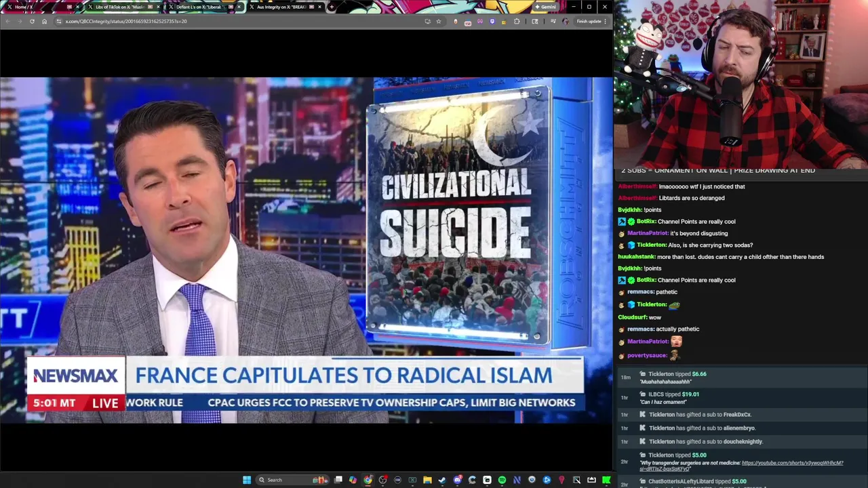Open the green Kick icon on taskbar
Viewport: 868px width, 488px height.
(x=606, y=480)
